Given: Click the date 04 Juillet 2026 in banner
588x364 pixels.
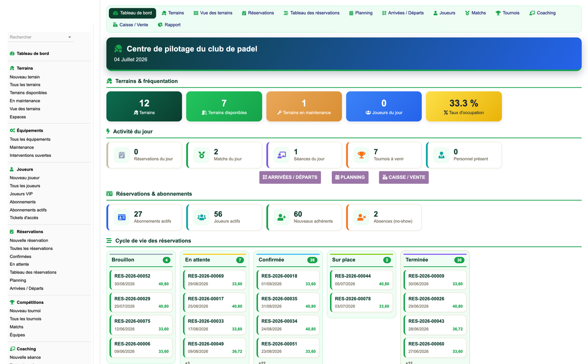Looking at the screenshot, I should click(x=131, y=59).
